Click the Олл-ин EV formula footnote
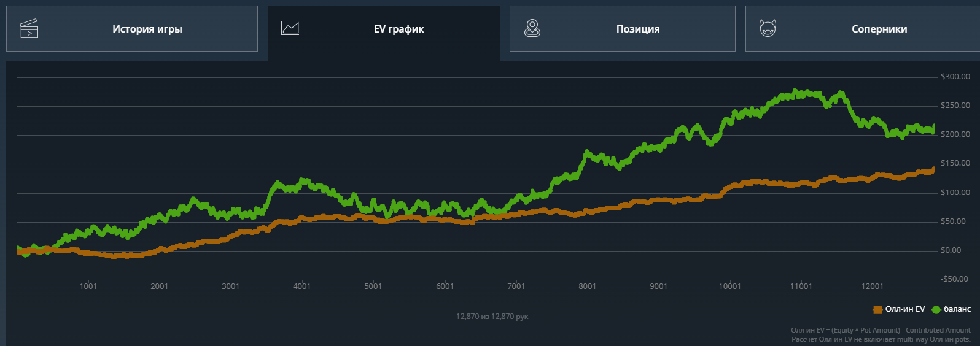Viewport: 980px width, 346px height. coord(881,330)
